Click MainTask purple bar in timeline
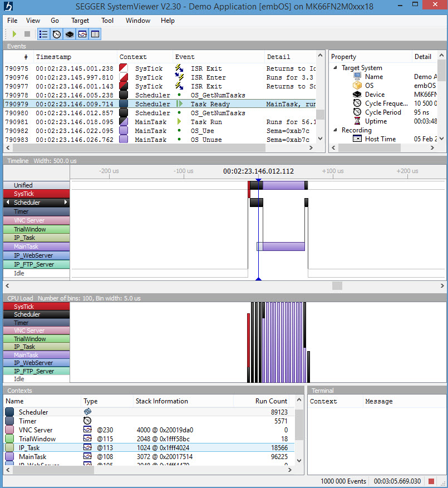Screen dimensions: 448x488 (x=283, y=247)
